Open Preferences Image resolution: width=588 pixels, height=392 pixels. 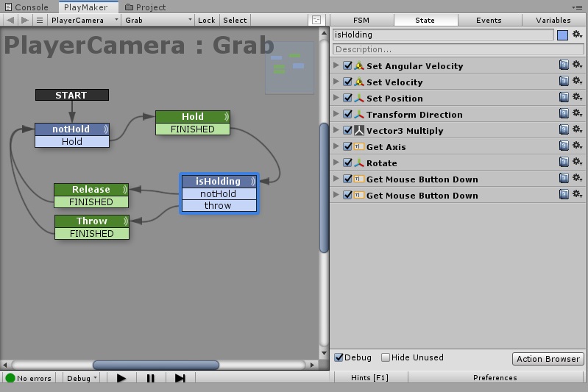(495, 378)
